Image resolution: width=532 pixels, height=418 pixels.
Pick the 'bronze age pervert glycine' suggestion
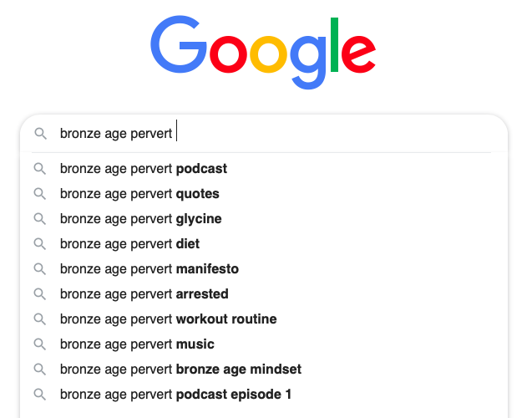(141, 219)
